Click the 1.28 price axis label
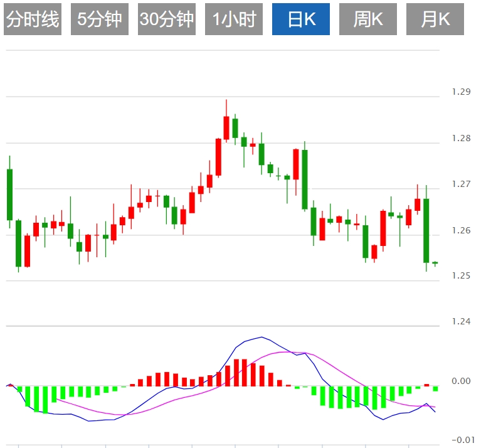Screen dimensions: 486x448 [x=461, y=138]
